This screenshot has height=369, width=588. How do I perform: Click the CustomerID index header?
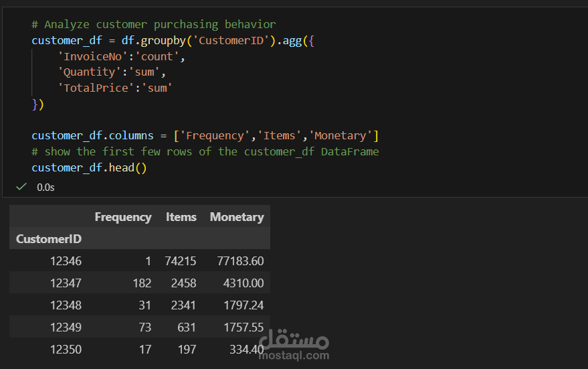pyautogui.click(x=49, y=239)
